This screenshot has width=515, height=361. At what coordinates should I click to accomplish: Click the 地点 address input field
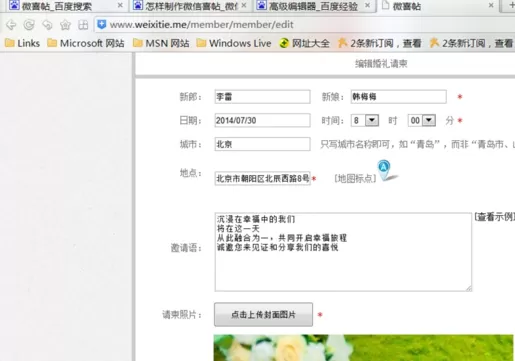tap(263, 178)
